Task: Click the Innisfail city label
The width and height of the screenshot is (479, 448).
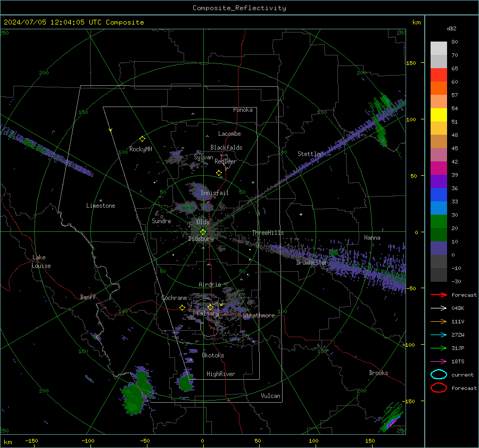Action: [x=214, y=193]
